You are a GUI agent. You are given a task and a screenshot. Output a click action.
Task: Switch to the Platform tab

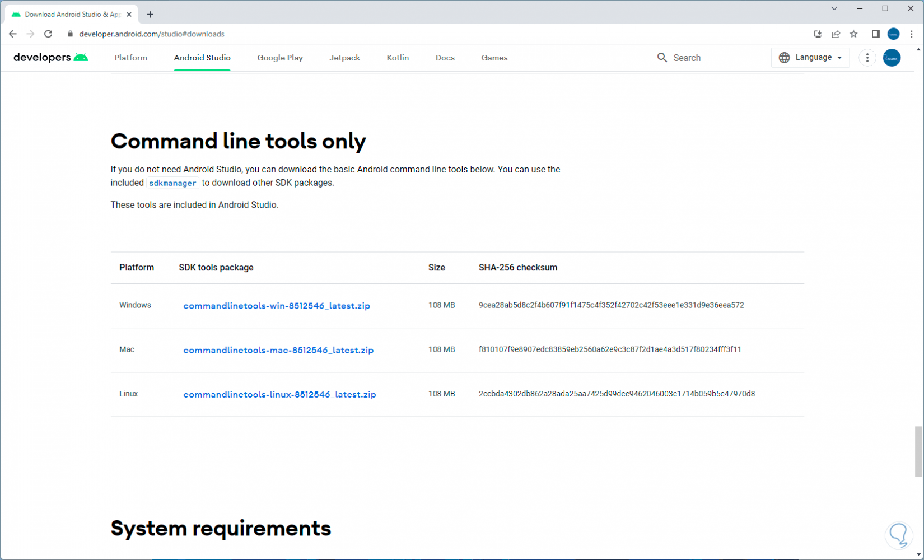pyautogui.click(x=130, y=58)
